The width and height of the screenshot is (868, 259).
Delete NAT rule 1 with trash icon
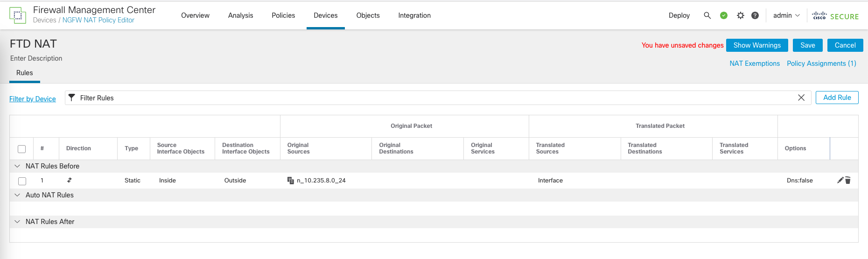pos(848,180)
